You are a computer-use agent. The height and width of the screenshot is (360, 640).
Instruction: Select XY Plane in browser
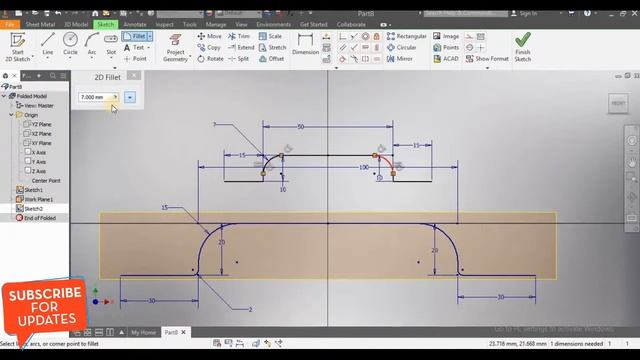pos(38,143)
